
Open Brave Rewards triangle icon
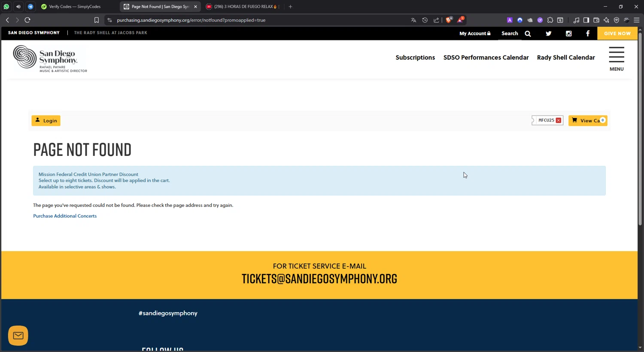tap(460, 20)
